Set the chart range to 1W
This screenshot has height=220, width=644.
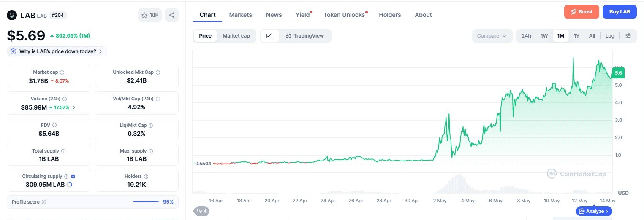544,36
